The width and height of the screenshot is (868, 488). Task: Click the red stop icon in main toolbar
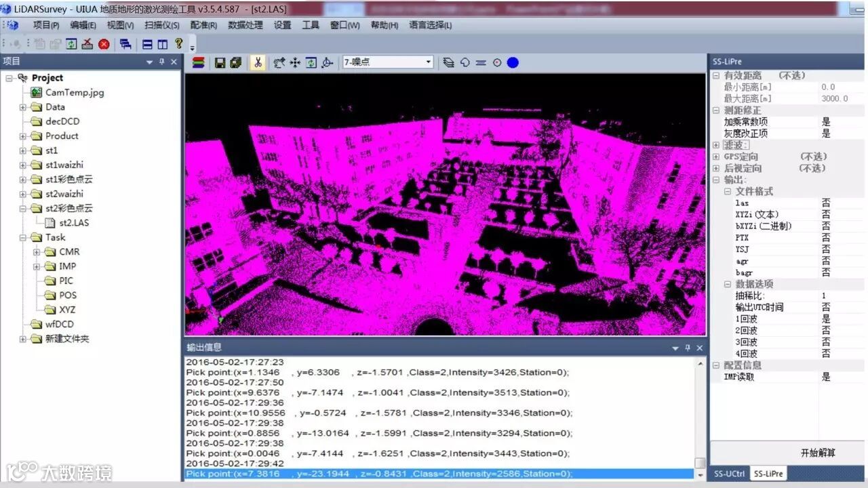click(104, 44)
